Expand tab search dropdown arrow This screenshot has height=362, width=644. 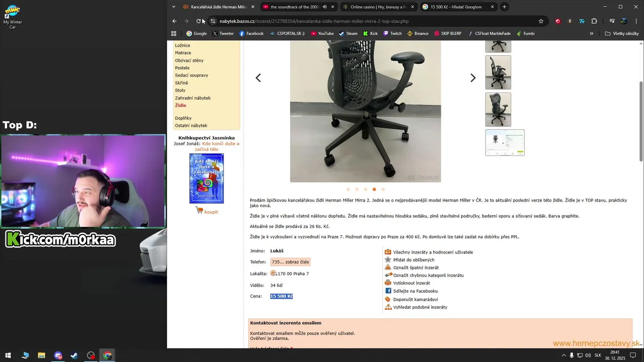coord(174,7)
